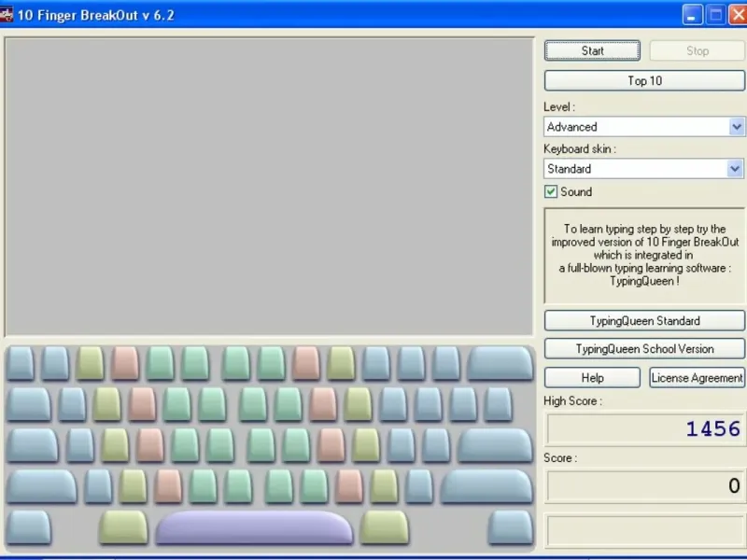
Task: Open the Top 10 high scores list
Action: point(644,80)
